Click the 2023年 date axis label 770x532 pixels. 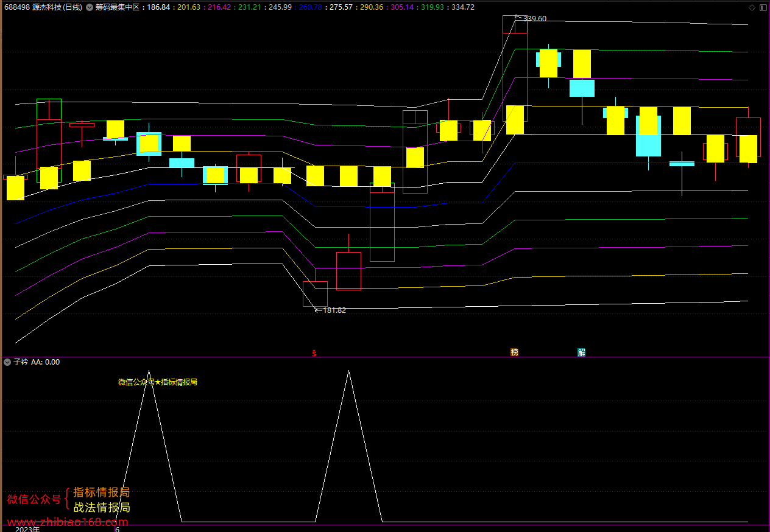(x=27, y=529)
